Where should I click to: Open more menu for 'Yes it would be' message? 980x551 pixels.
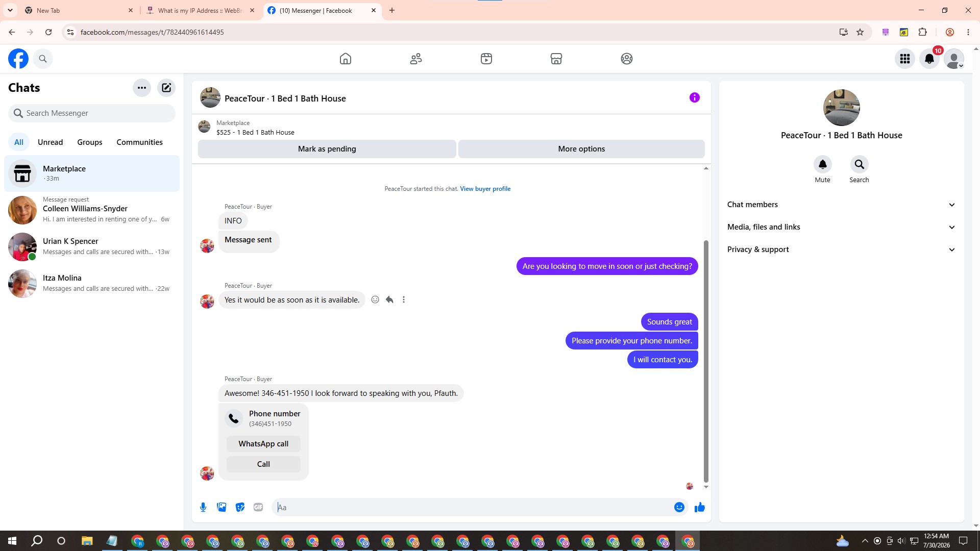[x=404, y=300]
